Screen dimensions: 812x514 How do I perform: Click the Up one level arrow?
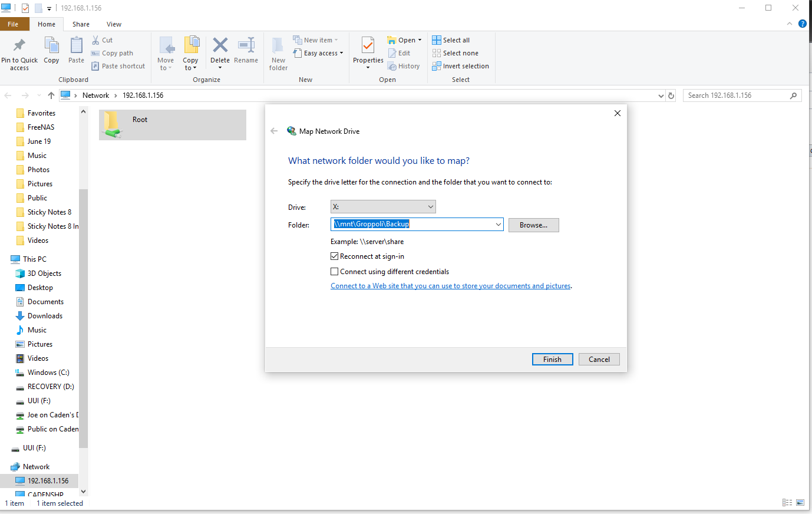(x=51, y=95)
